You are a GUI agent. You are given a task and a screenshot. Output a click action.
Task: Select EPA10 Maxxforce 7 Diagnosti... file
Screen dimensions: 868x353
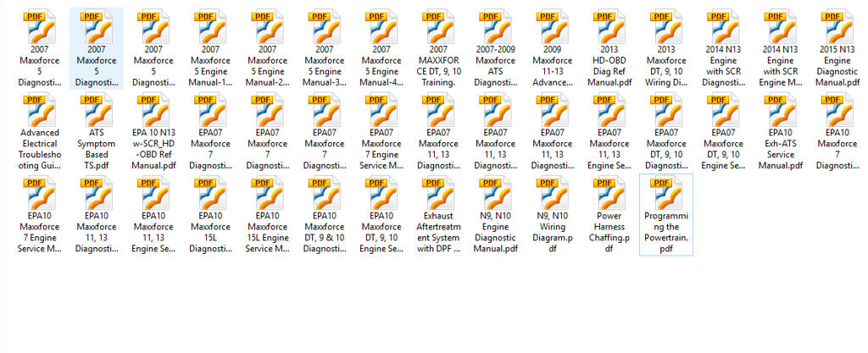coord(837,131)
